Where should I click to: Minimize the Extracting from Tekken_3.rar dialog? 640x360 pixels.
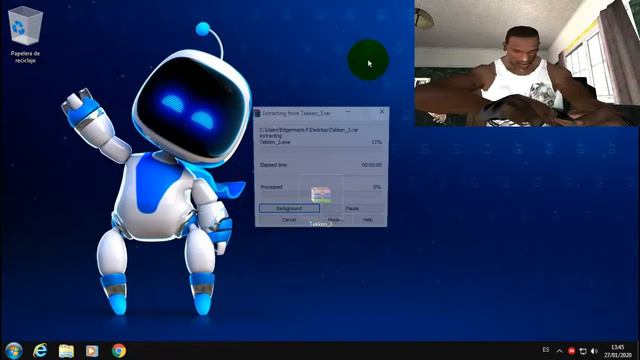[x=348, y=111]
